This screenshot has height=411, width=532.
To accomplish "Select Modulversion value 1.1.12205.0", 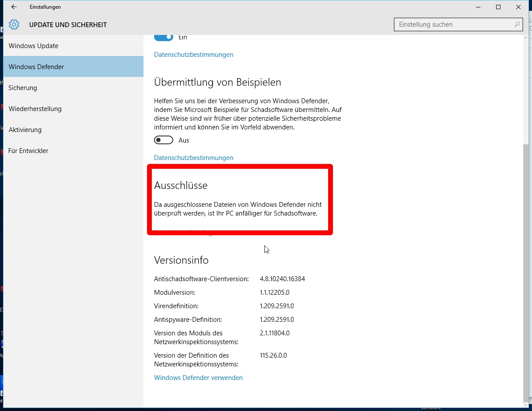I will pyautogui.click(x=275, y=293).
